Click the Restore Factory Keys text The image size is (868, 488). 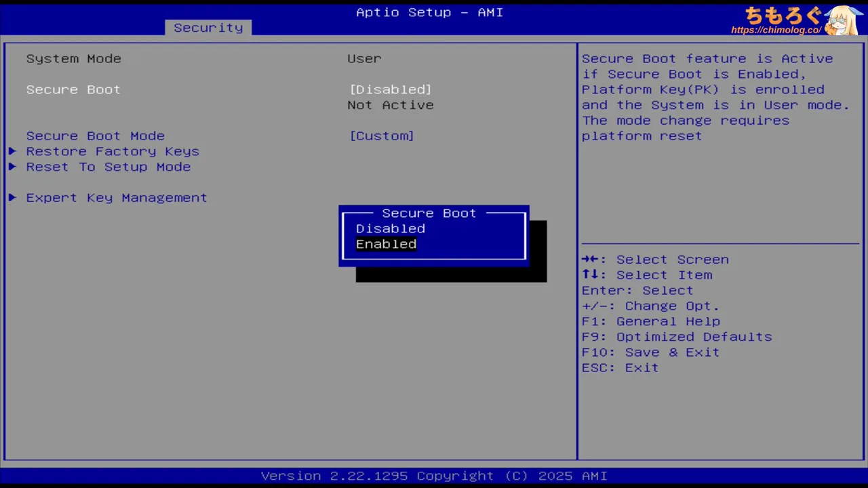tap(113, 151)
